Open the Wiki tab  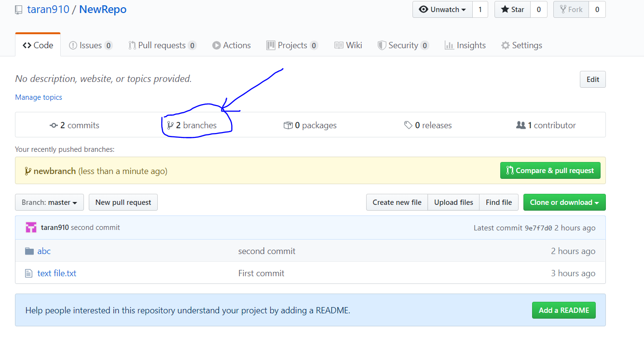point(348,45)
